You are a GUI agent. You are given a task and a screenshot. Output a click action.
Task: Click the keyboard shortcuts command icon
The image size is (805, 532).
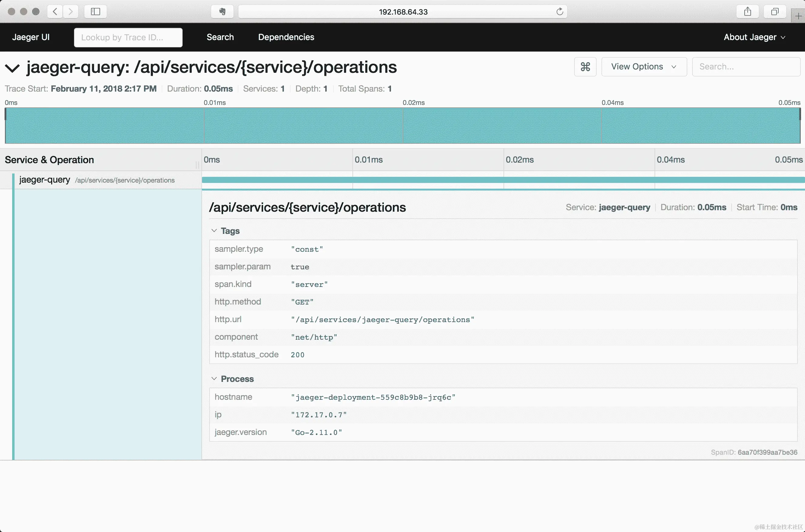[585, 67]
